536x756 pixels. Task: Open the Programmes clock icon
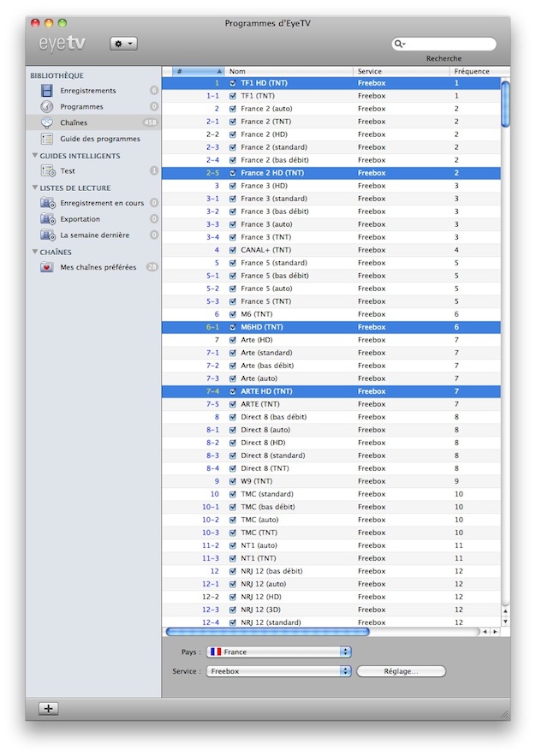point(47,106)
